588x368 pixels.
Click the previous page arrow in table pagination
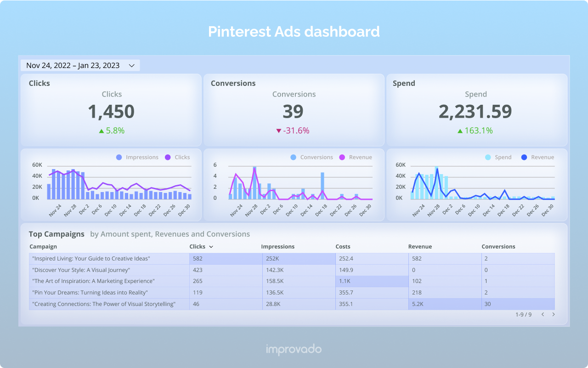point(543,314)
